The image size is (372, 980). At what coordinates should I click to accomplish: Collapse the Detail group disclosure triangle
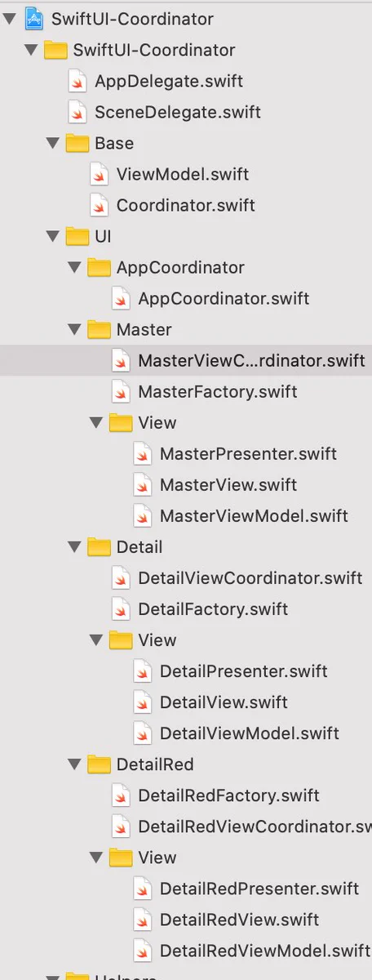point(74,546)
